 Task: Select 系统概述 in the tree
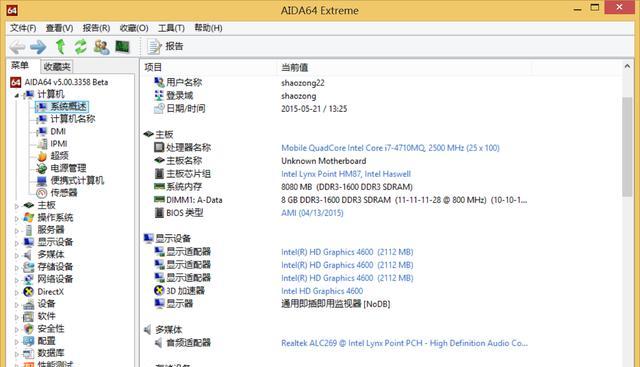tap(68, 107)
